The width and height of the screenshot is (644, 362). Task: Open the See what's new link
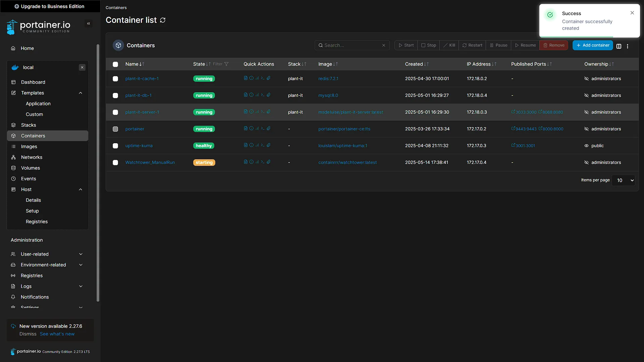tap(57, 334)
